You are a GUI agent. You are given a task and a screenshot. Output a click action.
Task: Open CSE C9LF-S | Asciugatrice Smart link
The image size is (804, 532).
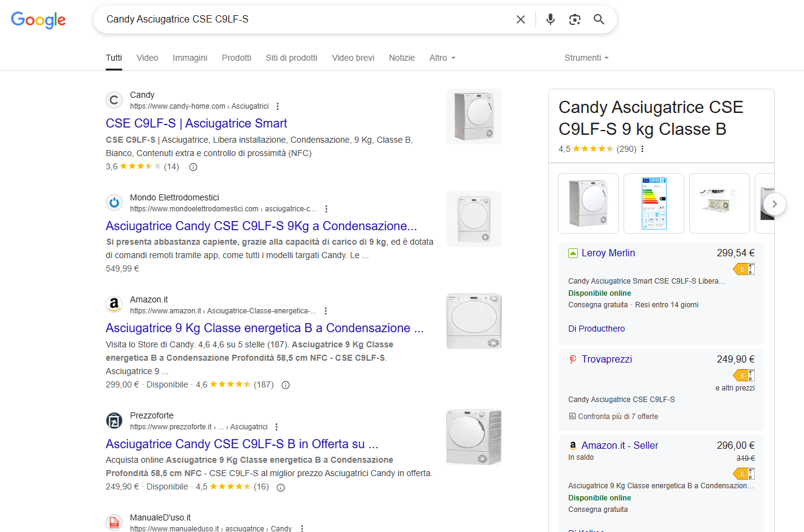click(196, 123)
